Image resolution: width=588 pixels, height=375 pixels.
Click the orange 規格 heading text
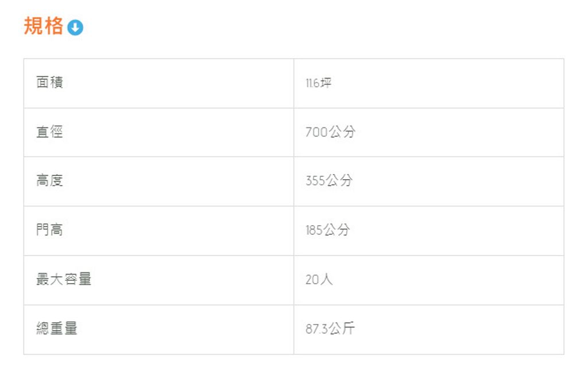pos(43,26)
